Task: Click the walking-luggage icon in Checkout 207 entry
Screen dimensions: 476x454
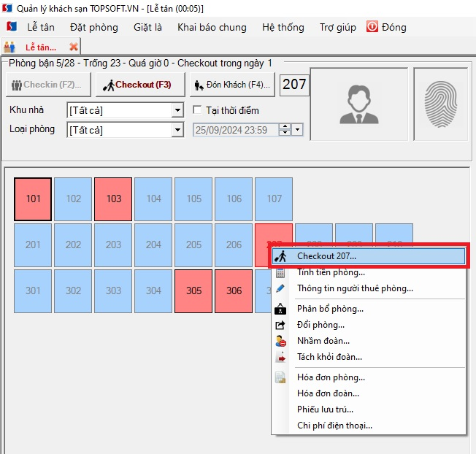Action: 280,256
